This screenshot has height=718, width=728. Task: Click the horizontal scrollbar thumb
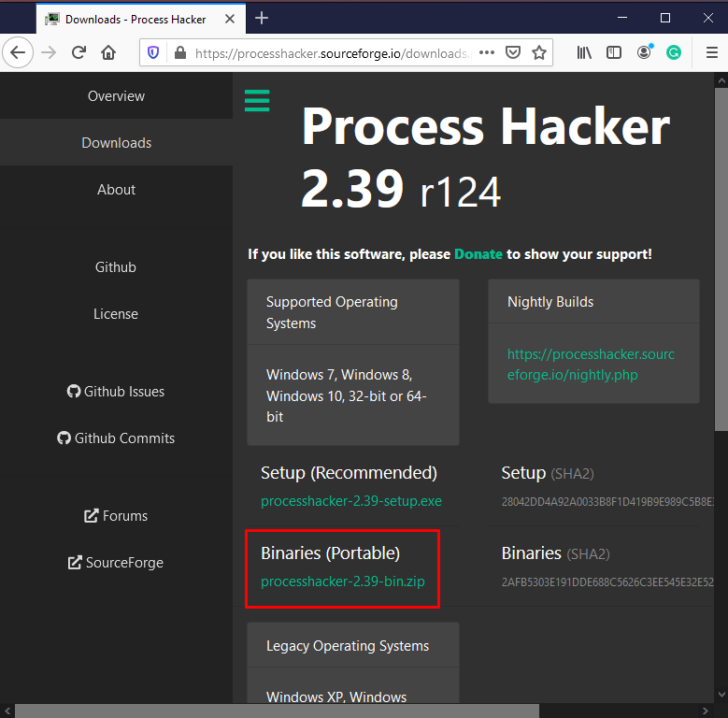pos(277,711)
